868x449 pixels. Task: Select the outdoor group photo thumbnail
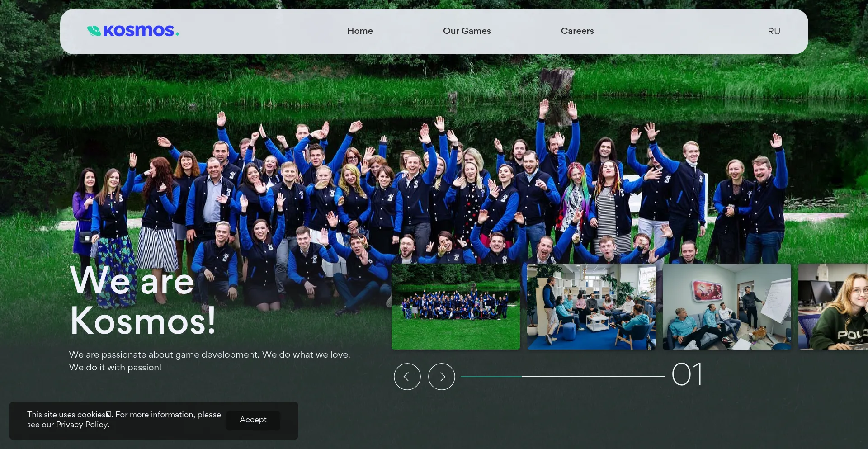pos(455,307)
